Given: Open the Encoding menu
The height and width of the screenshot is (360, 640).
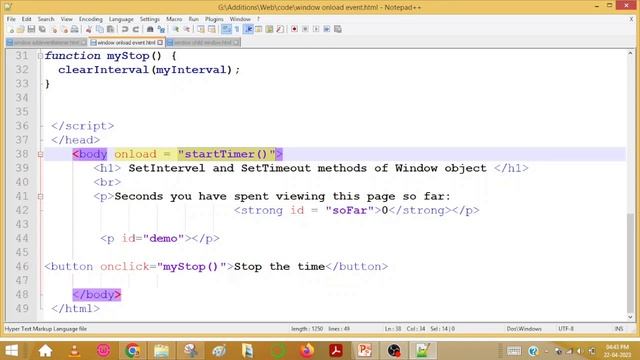Looking at the screenshot, I should click(x=91, y=19).
